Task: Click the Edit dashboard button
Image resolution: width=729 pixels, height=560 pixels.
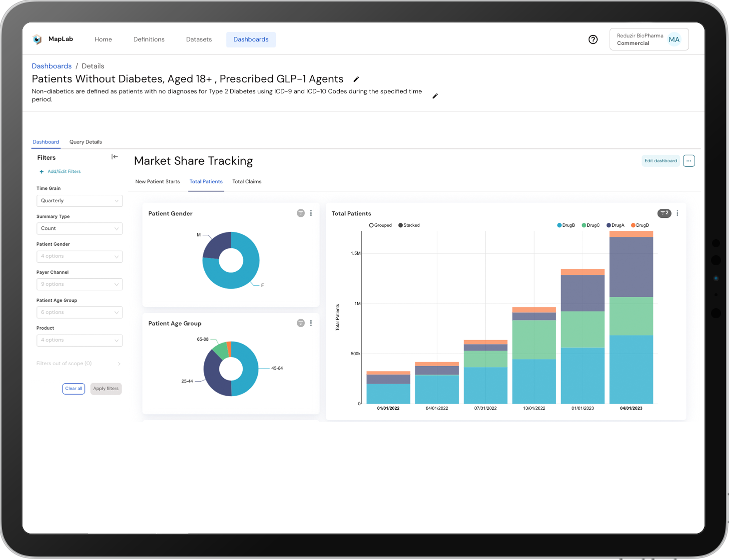Action: [660, 160]
